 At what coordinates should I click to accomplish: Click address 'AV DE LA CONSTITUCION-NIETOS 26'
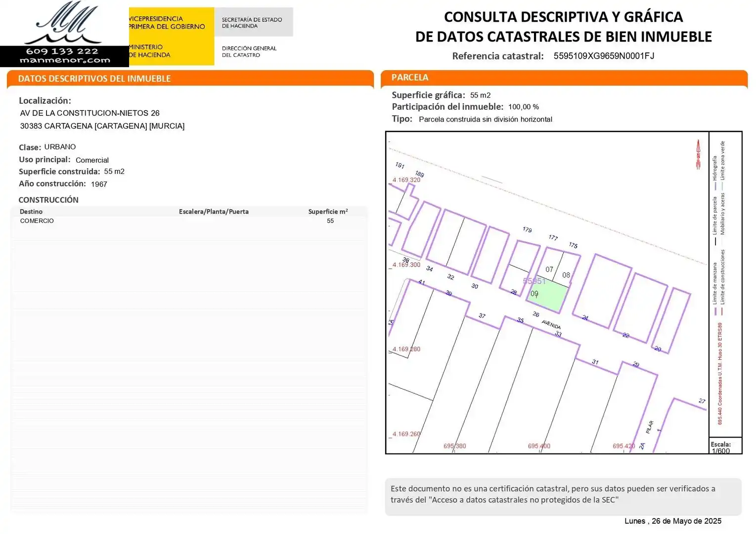[90, 113]
